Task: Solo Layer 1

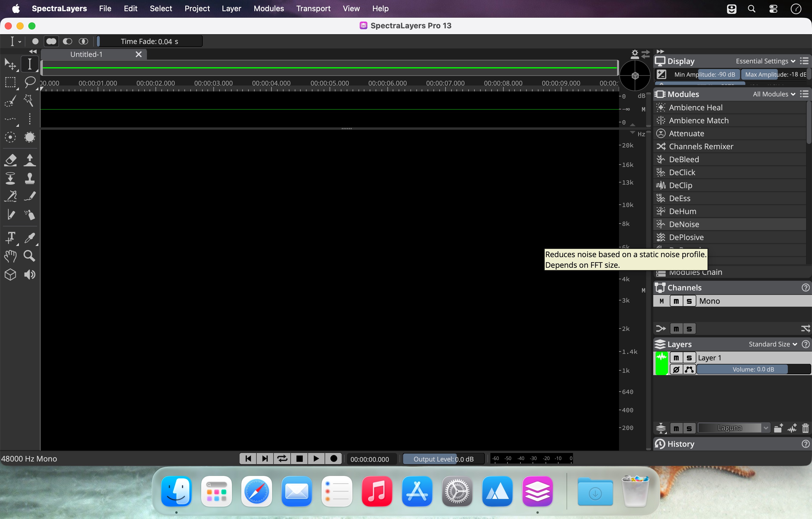Action: [x=689, y=358]
